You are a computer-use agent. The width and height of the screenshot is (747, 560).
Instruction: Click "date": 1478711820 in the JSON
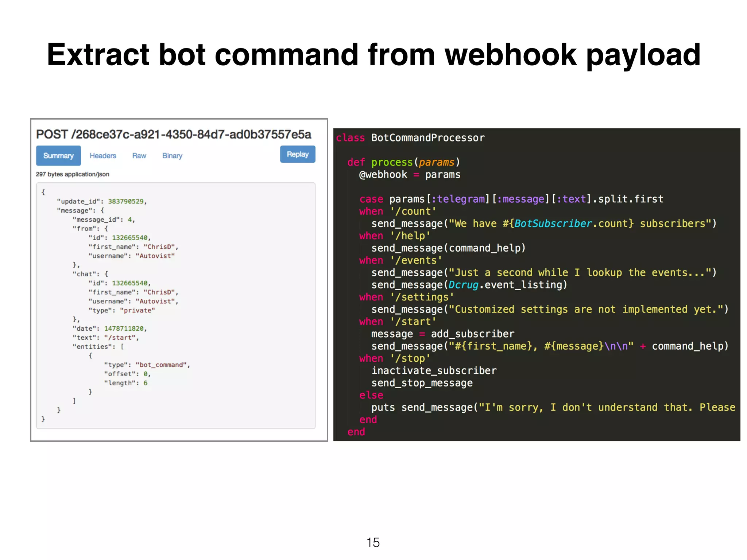tap(110, 328)
